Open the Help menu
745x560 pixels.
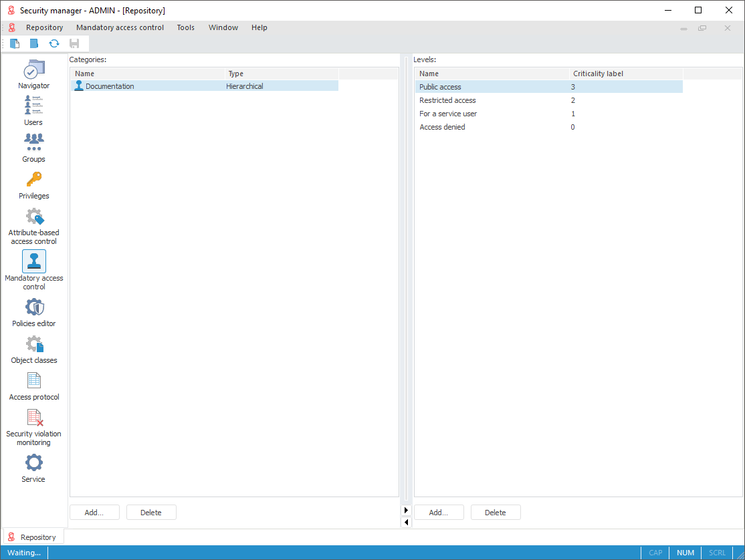(259, 27)
